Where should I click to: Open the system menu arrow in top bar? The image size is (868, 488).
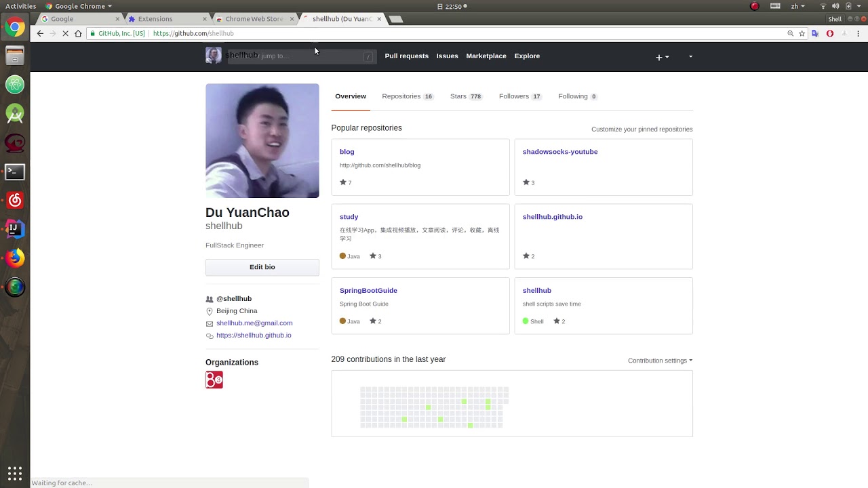click(x=859, y=6)
